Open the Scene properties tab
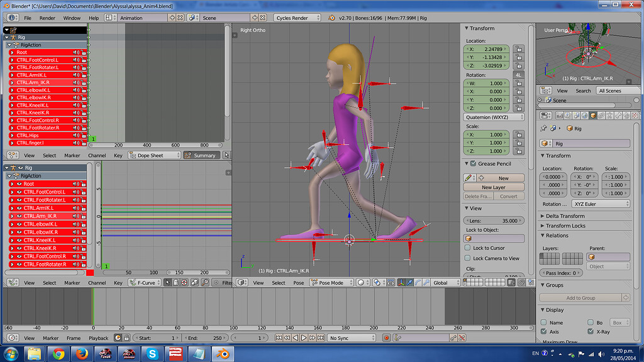This screenshot has height=362, width=644. coord(576,116)
